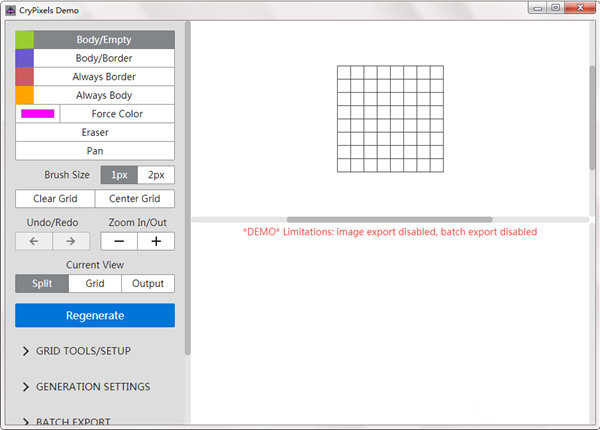
Task: Click the CryPixels app icon in title bar
Action: pyautogui.click(x=11, y=10)
